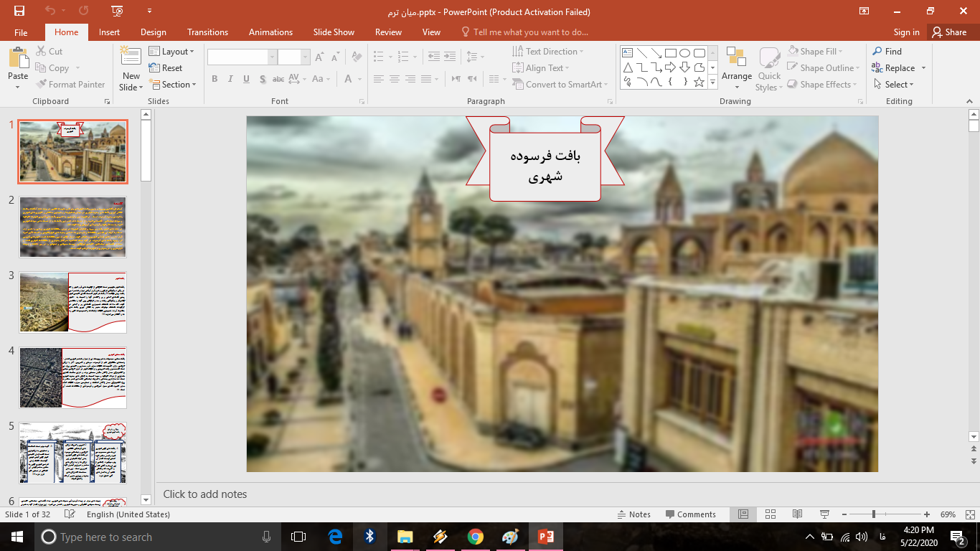Click the Share button
This screenshot has width=980, height=551.
[x=948, y=32]
